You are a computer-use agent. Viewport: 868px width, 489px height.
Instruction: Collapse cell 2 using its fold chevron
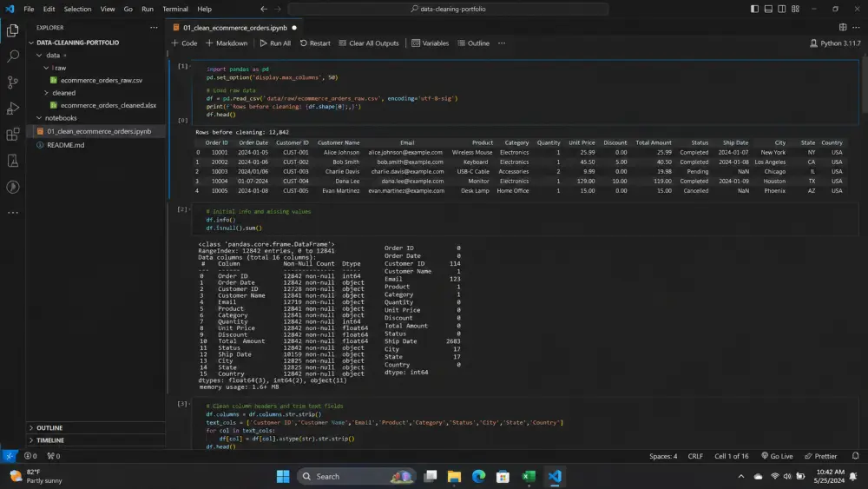coord(190,209)
